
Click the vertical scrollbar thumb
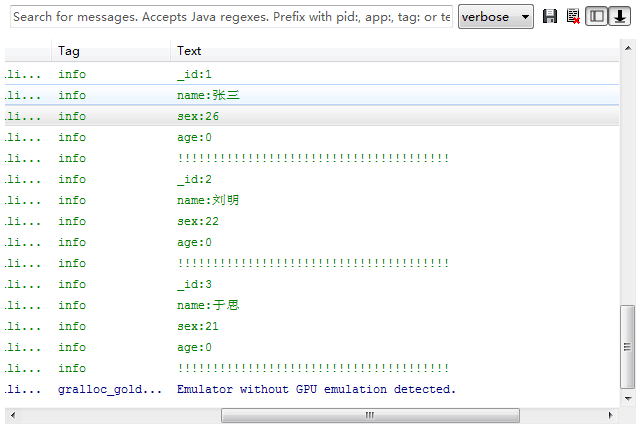point(628,345)
